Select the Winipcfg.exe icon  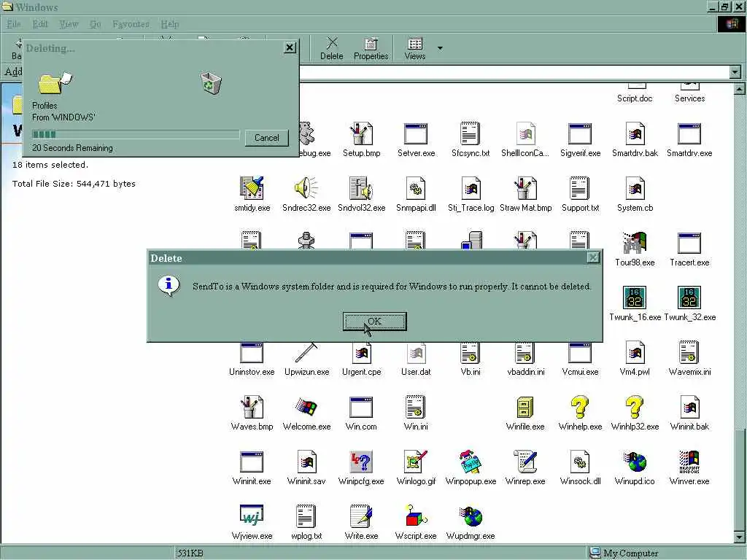[x=361, y=462]
